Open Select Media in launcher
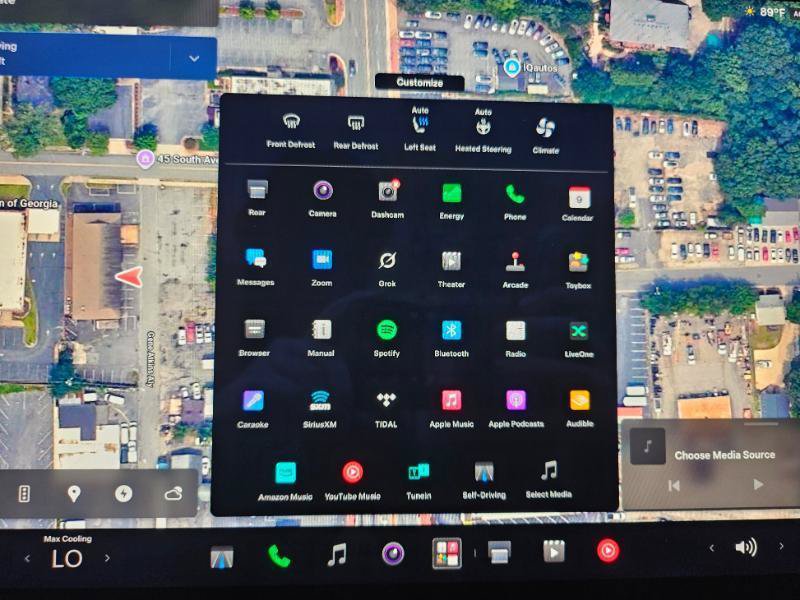The width and height of the screenshot is (800, 600). click(x=549, y=479)
